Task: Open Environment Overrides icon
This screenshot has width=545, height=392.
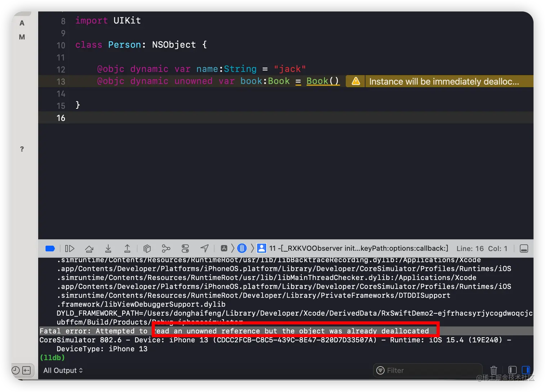Action: click(x=185, y=249)
